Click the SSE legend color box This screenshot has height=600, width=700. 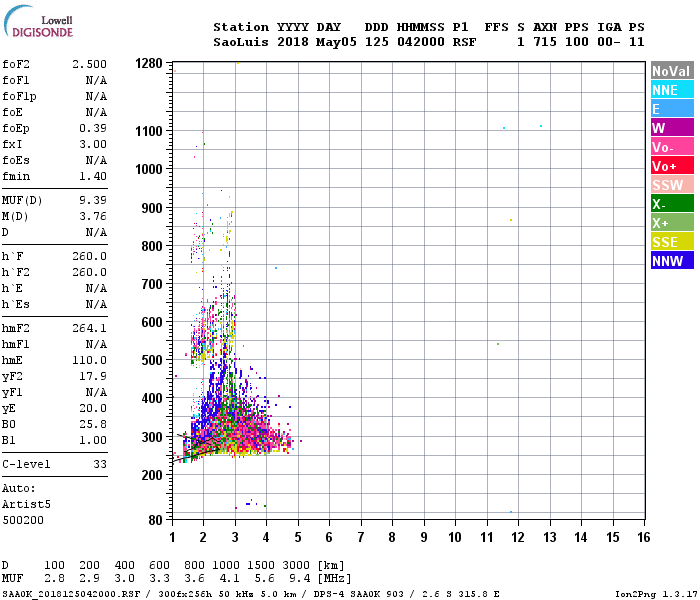(672, 242)
